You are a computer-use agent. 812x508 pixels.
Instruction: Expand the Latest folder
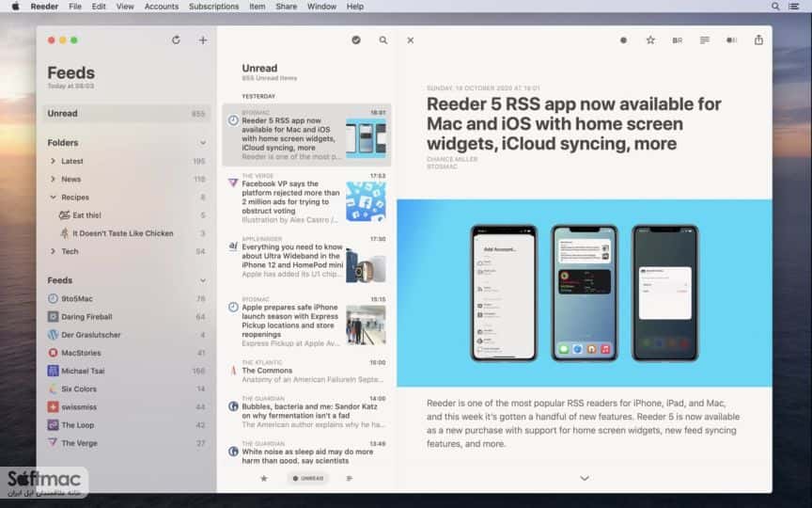click(x=53, y=161)
